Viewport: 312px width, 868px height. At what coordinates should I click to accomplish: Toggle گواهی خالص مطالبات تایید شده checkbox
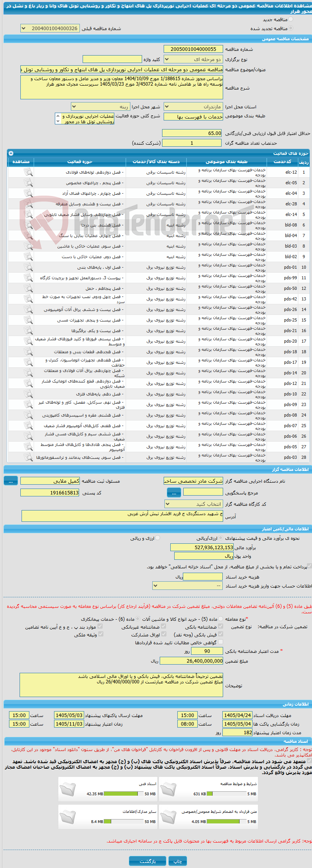point(221,642)
